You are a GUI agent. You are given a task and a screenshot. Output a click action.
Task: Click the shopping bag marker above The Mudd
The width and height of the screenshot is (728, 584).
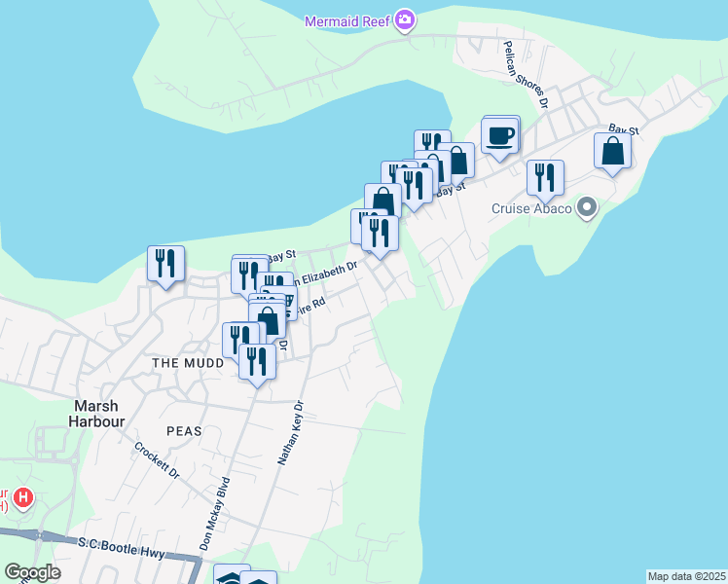click(268, 321)
